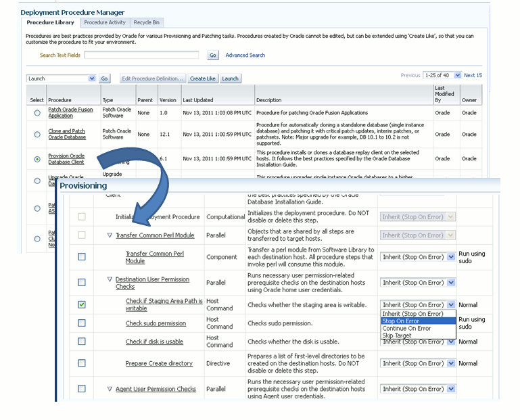Open the Advanced Search link
This screenshot has width=520, height=420.
pos(245,55)
